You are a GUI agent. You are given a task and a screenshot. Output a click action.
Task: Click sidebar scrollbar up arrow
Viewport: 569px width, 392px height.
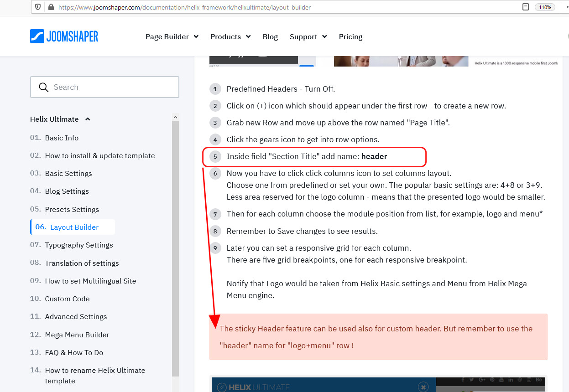tap(176, 117)
